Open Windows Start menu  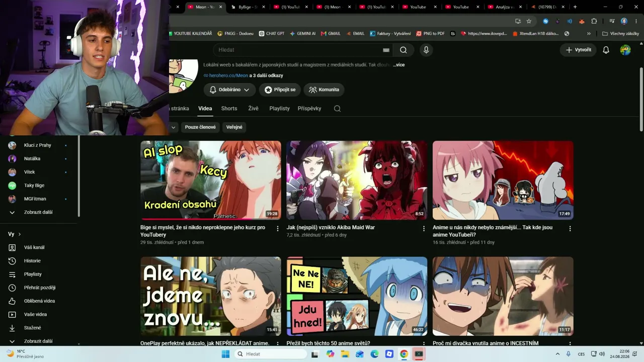[x=225, y=354]
